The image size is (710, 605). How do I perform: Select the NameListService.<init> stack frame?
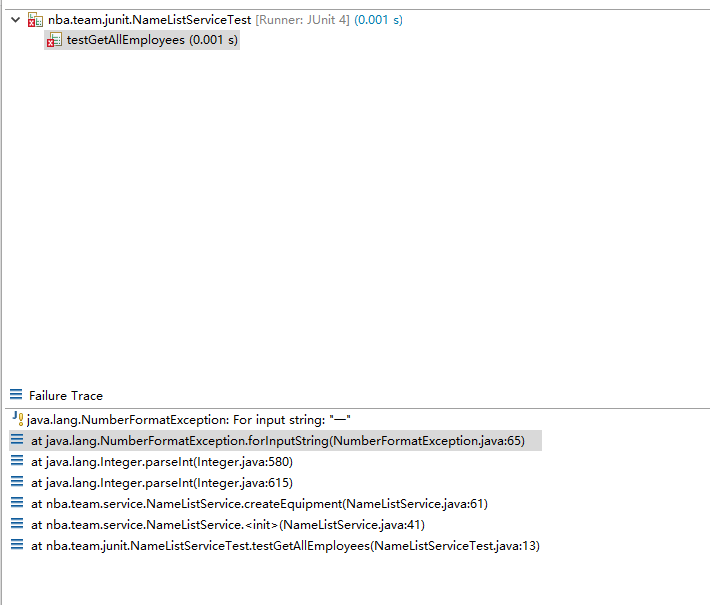pyautogui.click(x=228, y=525)
